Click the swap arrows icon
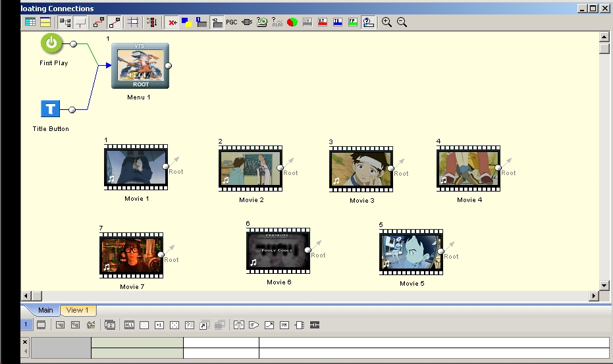The image size is (613, 364). click(x=239, y=325)
